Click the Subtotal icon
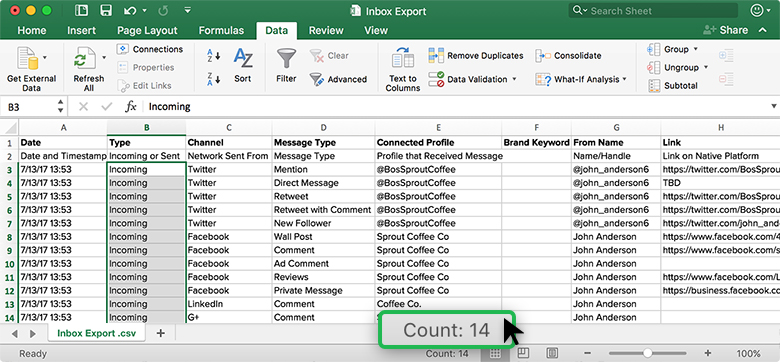 click(x=654, y=86)
